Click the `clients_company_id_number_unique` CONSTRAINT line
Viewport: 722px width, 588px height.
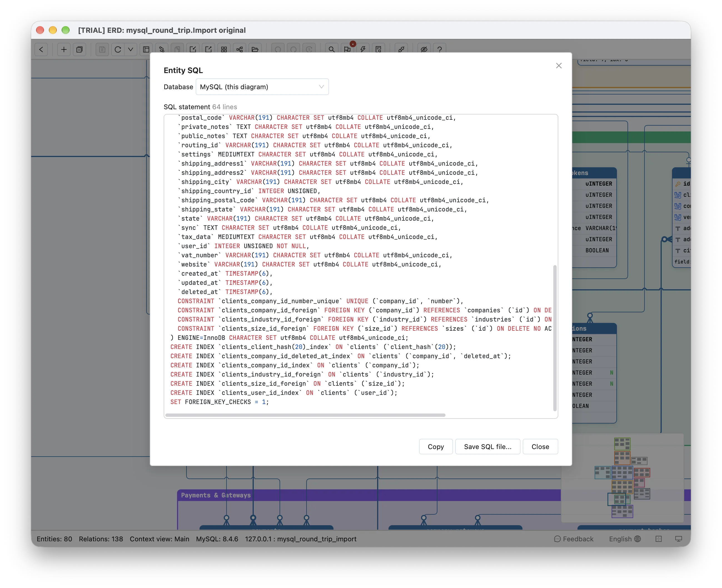(x=320, y=301)
